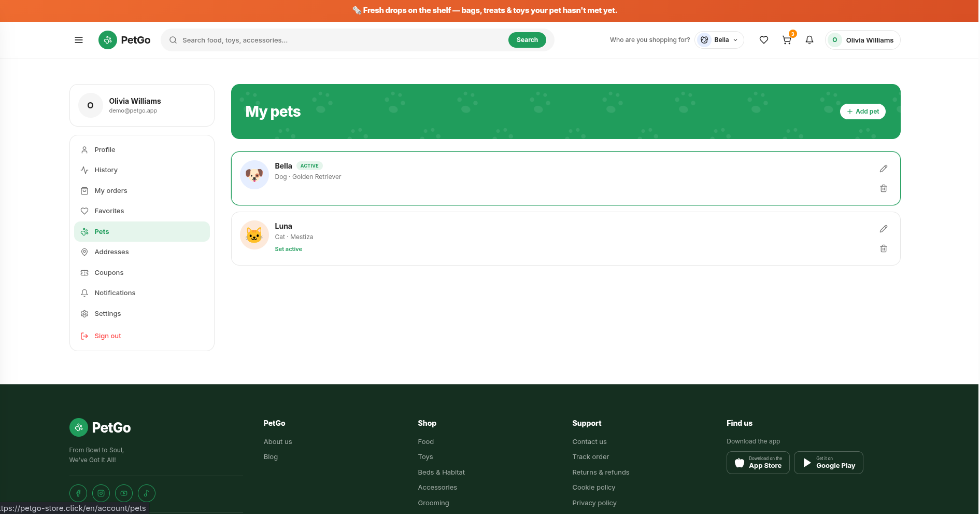Delete Luna using the trash icon
Screen dimensions: 980x514
click(x=884, y=248)
